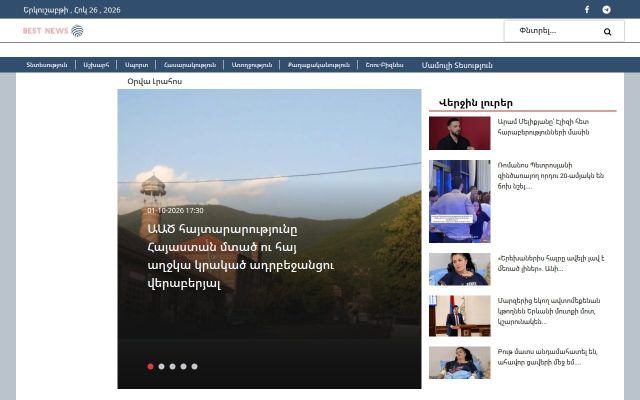The height and width of the screenshot is (400, 640).
Task: Open thumbnail of man on red background
Action: tap(460, 133)
